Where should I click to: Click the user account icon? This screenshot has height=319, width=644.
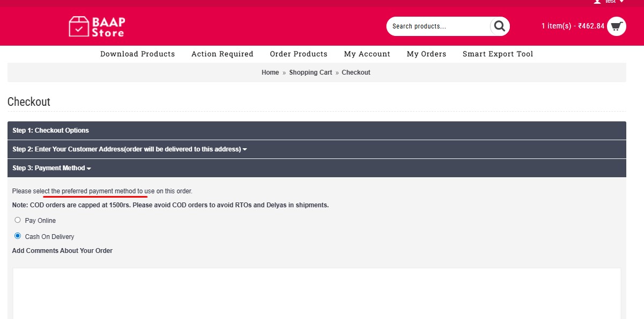click(597, 2)
